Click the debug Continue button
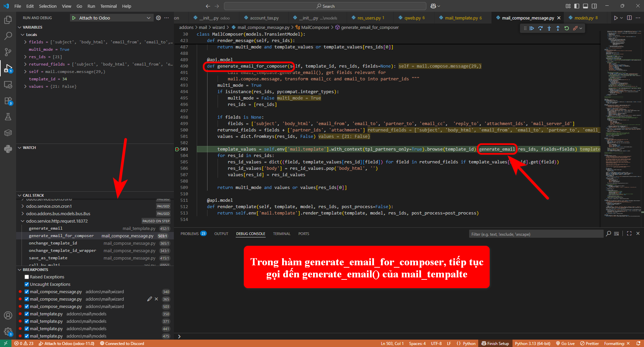Image resolution: width=644 pixels, height=347 pixels. [532, 29]
